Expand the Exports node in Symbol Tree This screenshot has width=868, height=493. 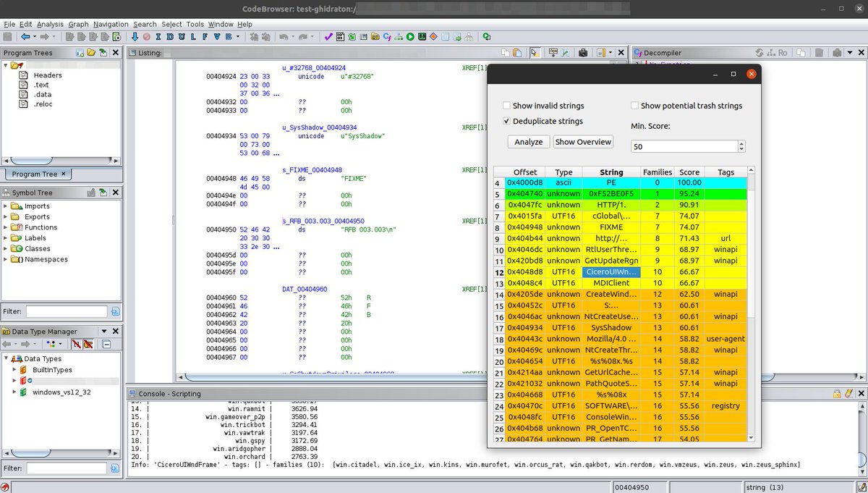[7, 216]
